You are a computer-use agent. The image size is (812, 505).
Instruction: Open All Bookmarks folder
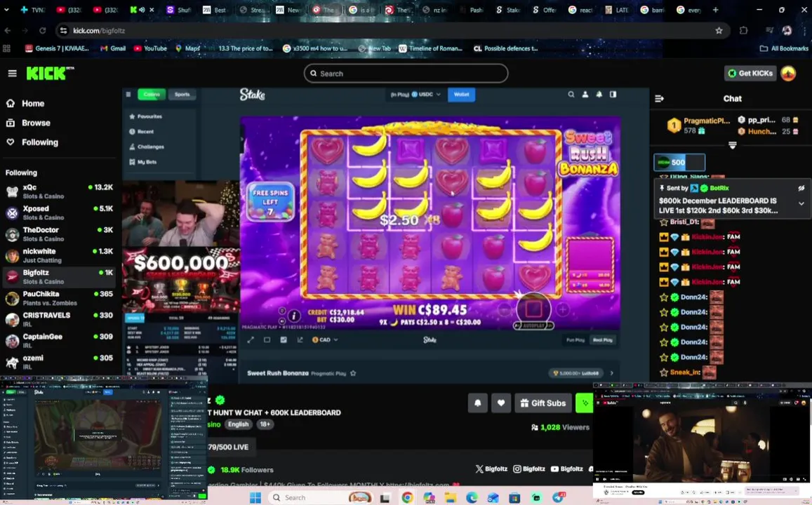(x=783, y=48)
